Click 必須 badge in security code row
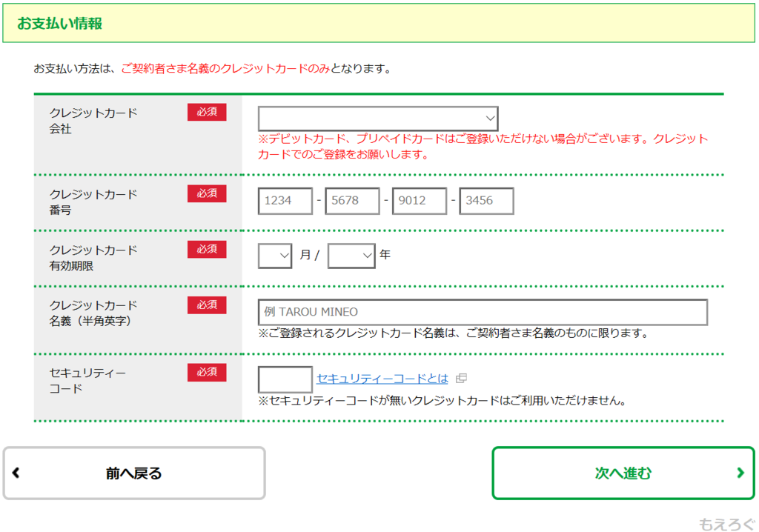This screenshot has width=759, height=532. pyautogui.click(x=207, y=372)
